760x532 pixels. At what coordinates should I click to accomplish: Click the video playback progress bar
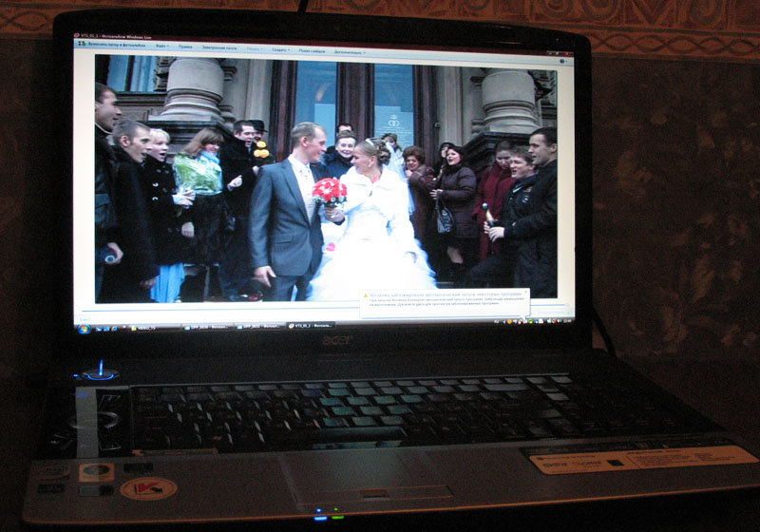coord(323,311)
